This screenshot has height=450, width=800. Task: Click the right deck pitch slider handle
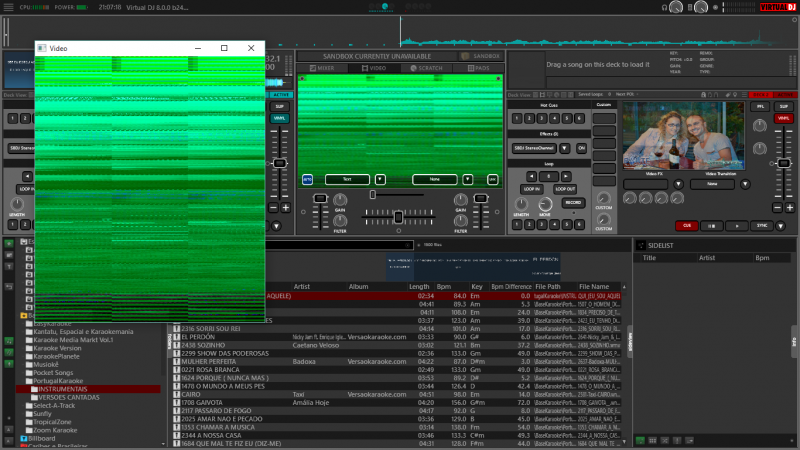click(x=786, y=163)
